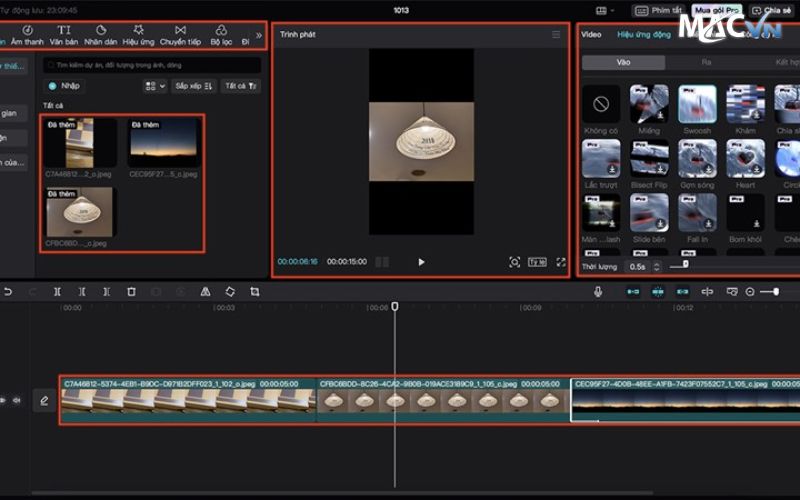Apply the Fall In animation effect
The height and width of the screenshot is (500, 800).
(x=697, y=213)
